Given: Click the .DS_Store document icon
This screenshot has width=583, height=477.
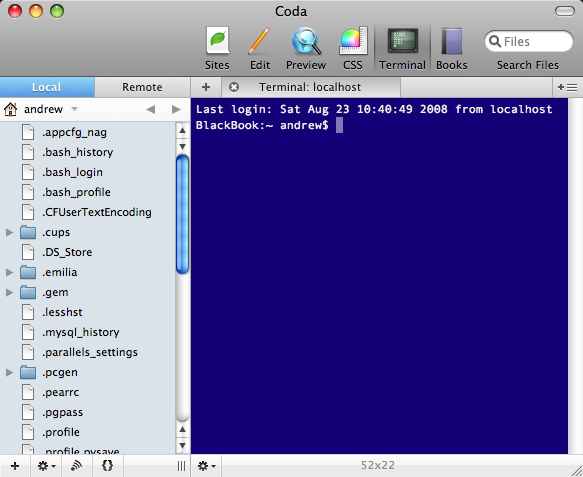Looking at the screenshot, I should click(28, 252).
